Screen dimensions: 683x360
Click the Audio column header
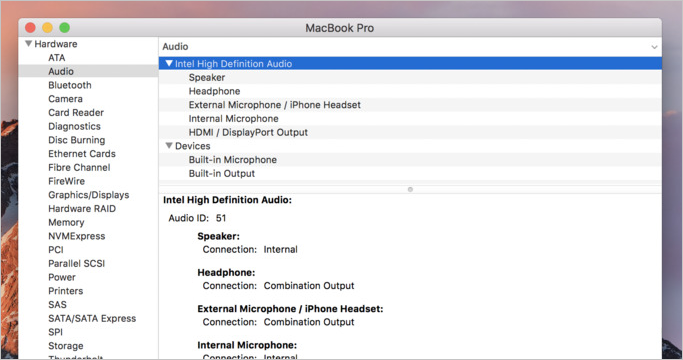[175, 46]
